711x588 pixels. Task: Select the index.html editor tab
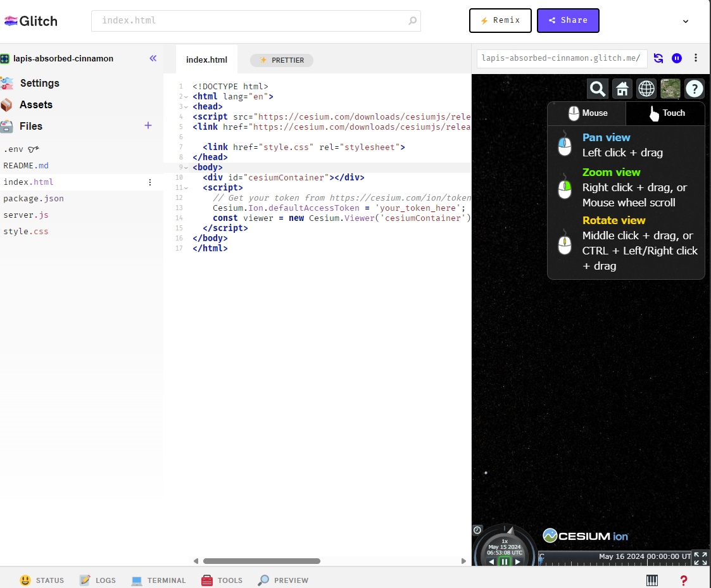(x=206, y=58)
